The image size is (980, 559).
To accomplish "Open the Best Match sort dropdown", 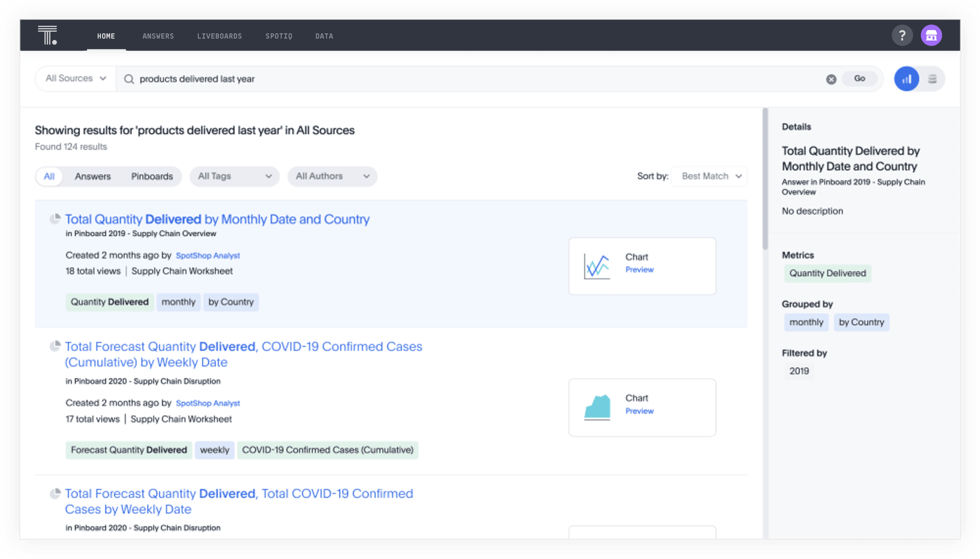I will [709, 176].
